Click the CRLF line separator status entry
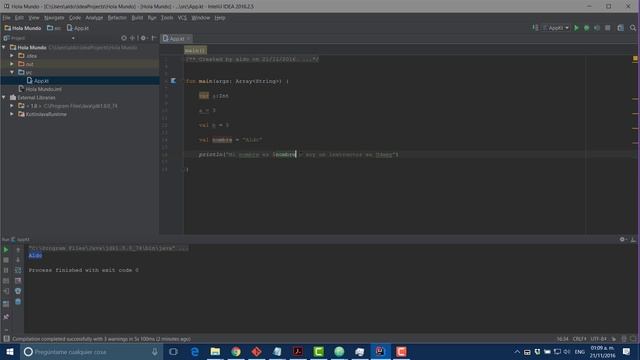 click(580, 339)
